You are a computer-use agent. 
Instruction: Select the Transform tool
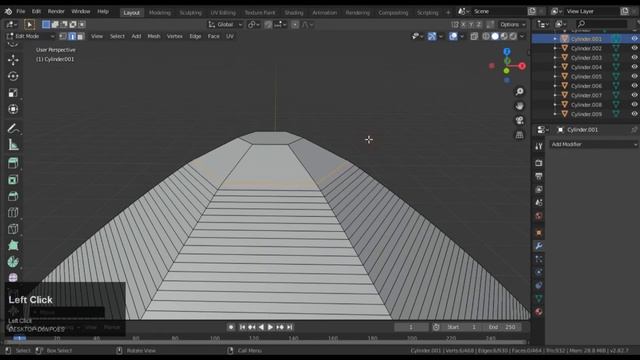tap(13, 109)
